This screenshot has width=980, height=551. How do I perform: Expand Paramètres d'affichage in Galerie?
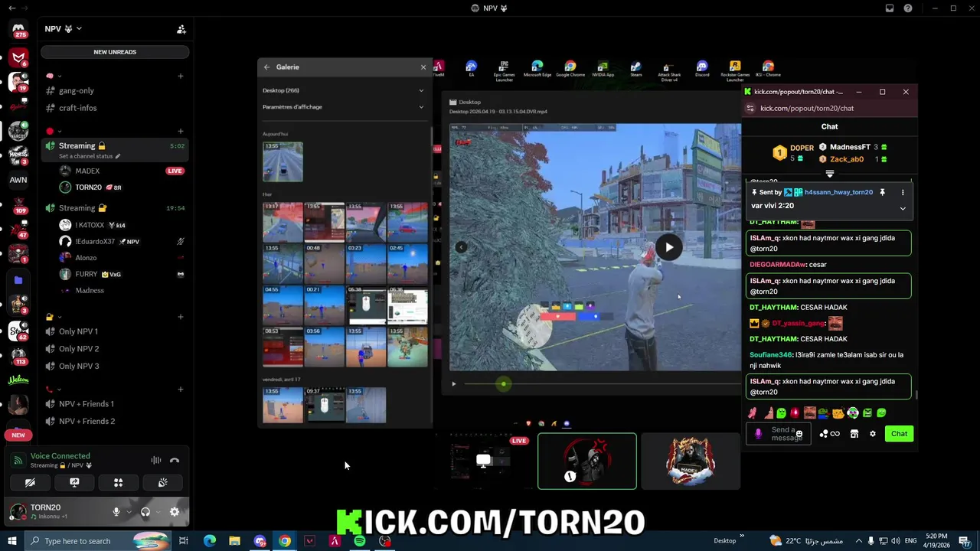343,107
